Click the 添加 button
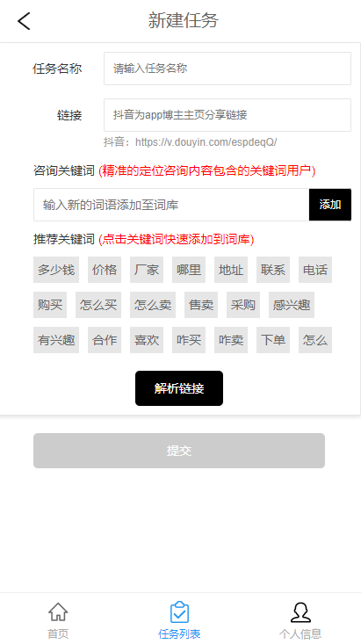 tap(330, 205)
